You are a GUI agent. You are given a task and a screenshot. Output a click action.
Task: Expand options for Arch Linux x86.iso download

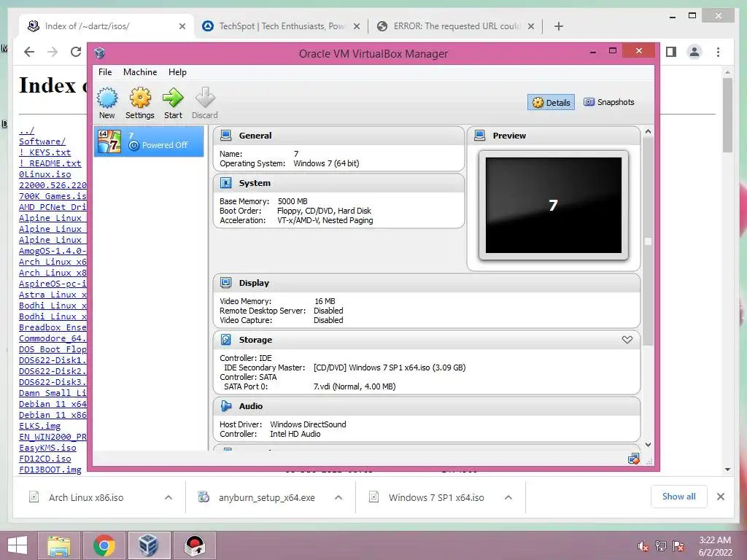coord(169,497)
